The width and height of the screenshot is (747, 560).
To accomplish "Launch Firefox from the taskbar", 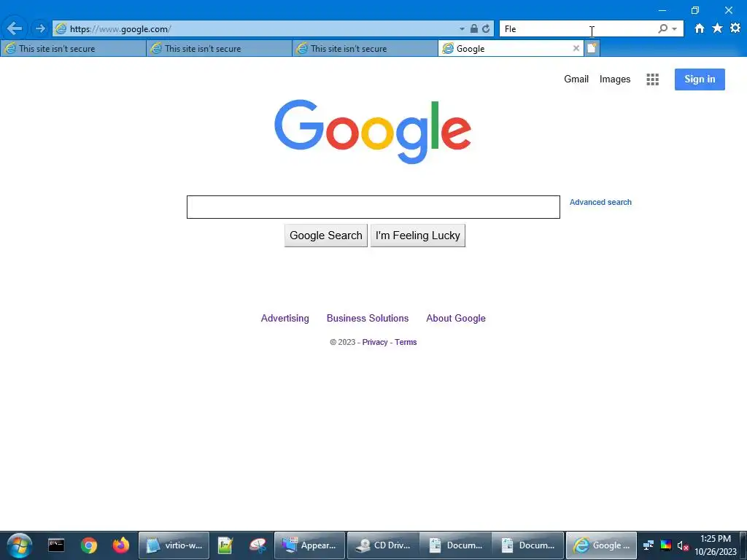I will coord(121,545).
